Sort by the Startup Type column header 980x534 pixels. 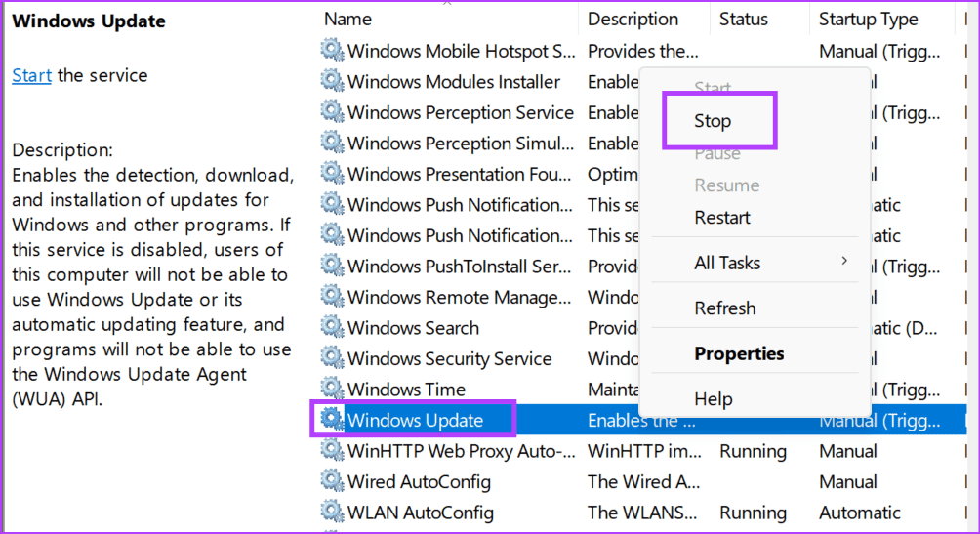click(x=868, y=20)
